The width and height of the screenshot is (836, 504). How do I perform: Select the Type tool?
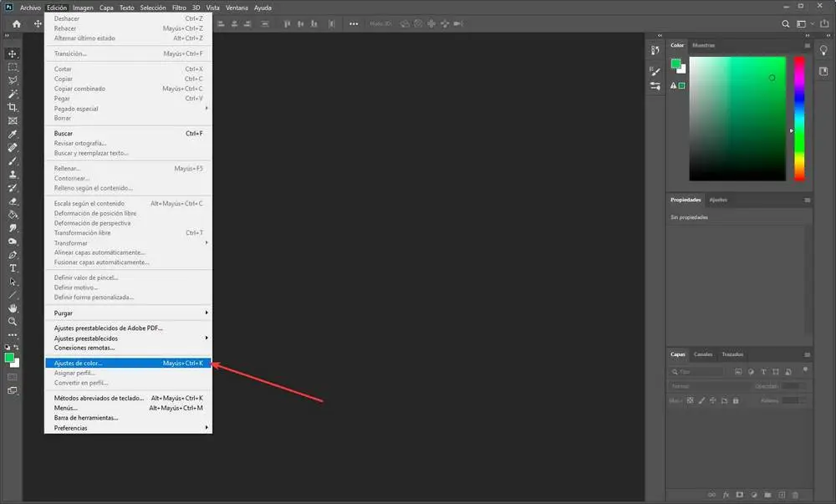13,268
